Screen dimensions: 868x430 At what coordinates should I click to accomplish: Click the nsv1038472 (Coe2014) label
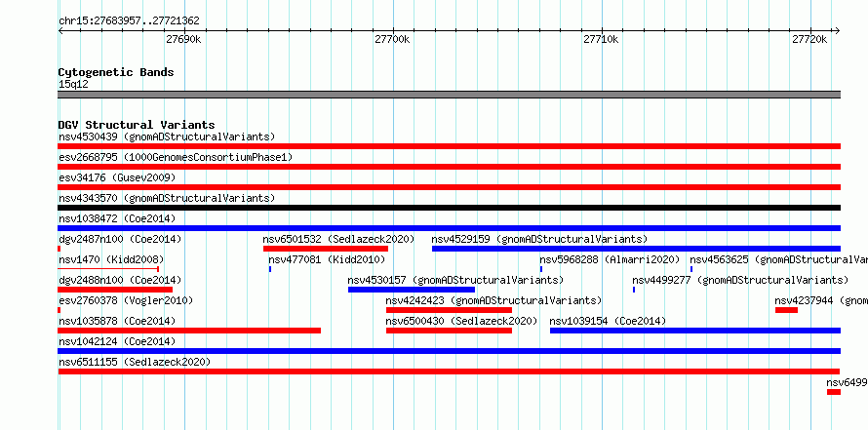pos(117,218)
